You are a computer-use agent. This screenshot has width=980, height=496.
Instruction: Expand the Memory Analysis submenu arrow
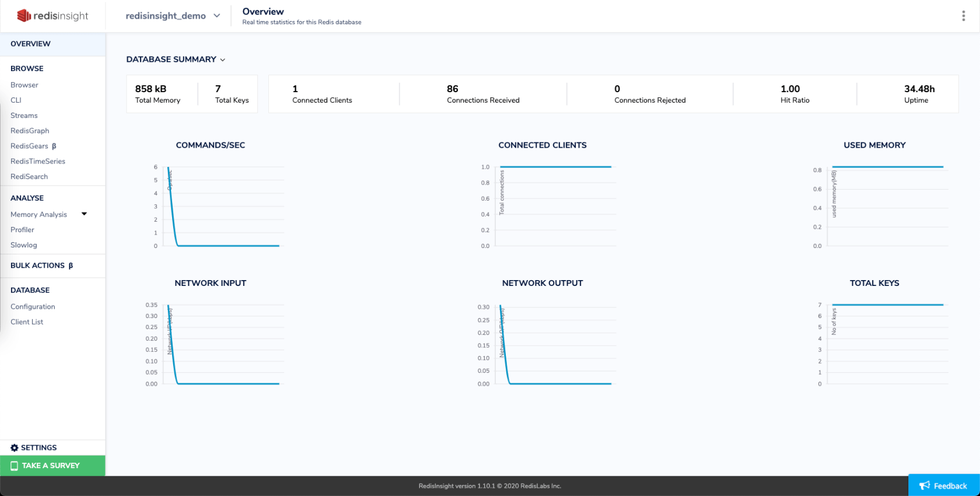coord(84,214)
